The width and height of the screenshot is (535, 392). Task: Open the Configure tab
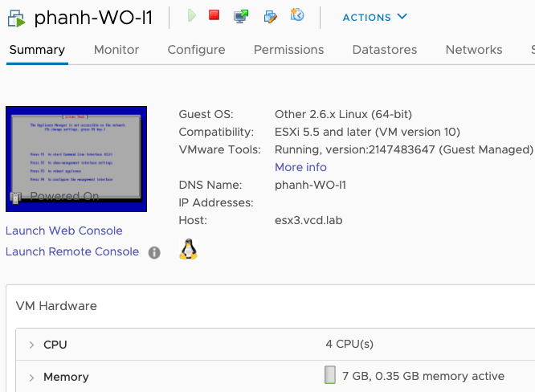196,50
